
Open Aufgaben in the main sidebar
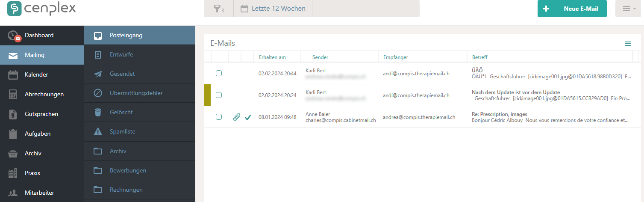[42, 134]
